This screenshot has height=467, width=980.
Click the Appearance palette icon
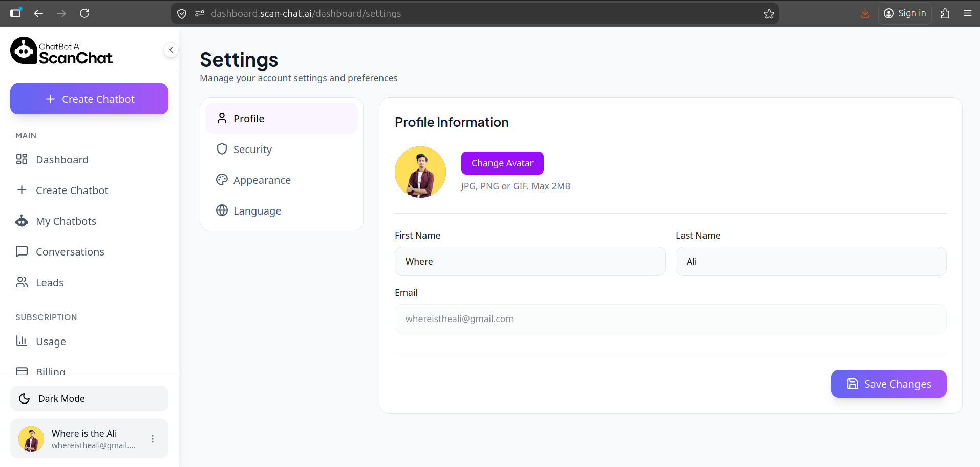(222, 180)
